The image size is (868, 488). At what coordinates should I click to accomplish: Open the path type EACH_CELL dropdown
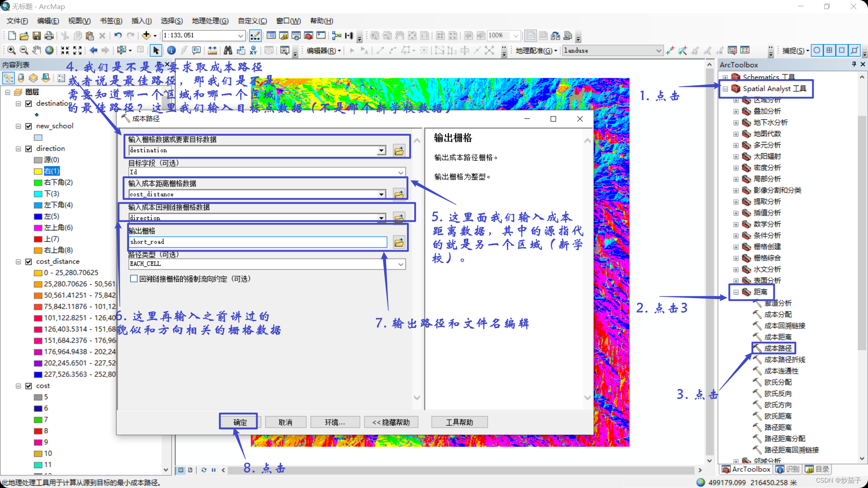[401, 264]
